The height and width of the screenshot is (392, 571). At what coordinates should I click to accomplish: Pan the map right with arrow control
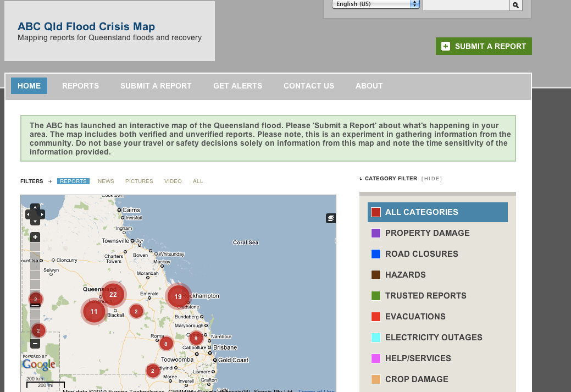point(42,214)
